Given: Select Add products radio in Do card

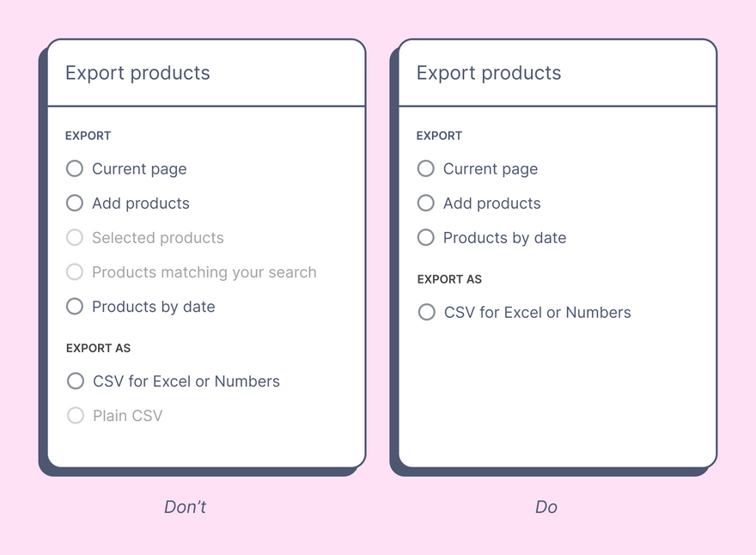Looking at the screenshot, I should tap(426, 203).
